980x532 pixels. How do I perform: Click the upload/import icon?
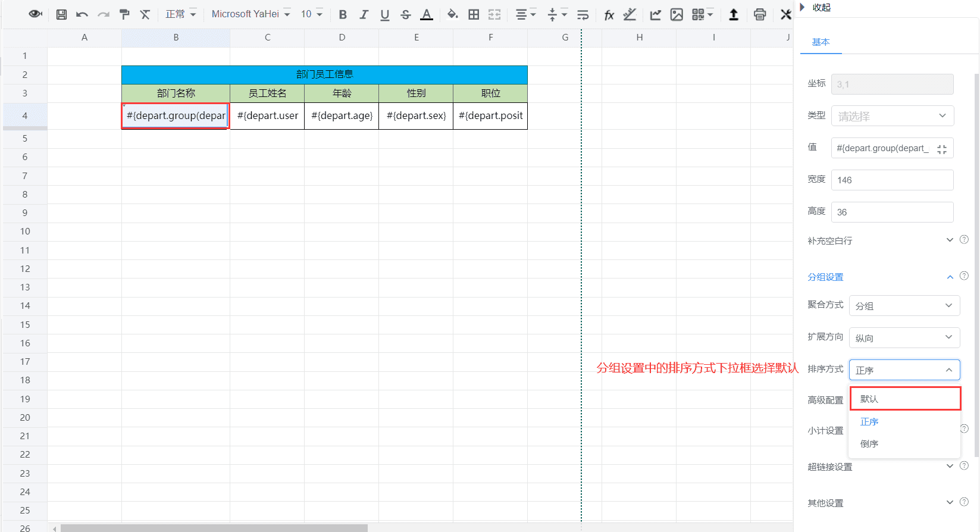pyautogui.click(x=734, y=14)
